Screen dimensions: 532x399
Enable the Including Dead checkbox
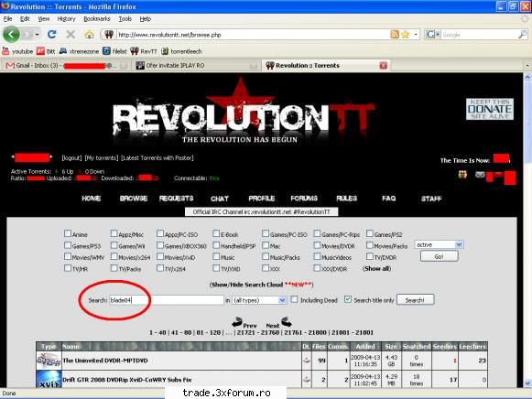(294, 299)
